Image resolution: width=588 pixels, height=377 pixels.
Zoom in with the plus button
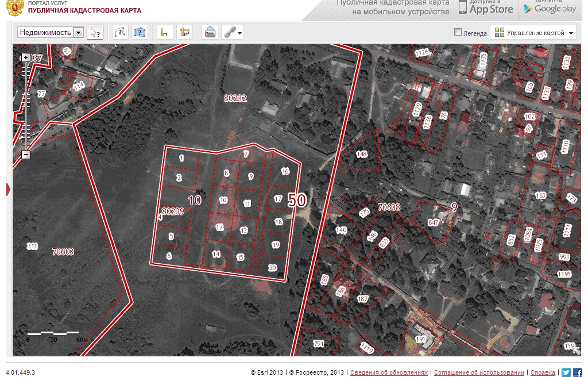pyautogui.click(x=25, y=57)
